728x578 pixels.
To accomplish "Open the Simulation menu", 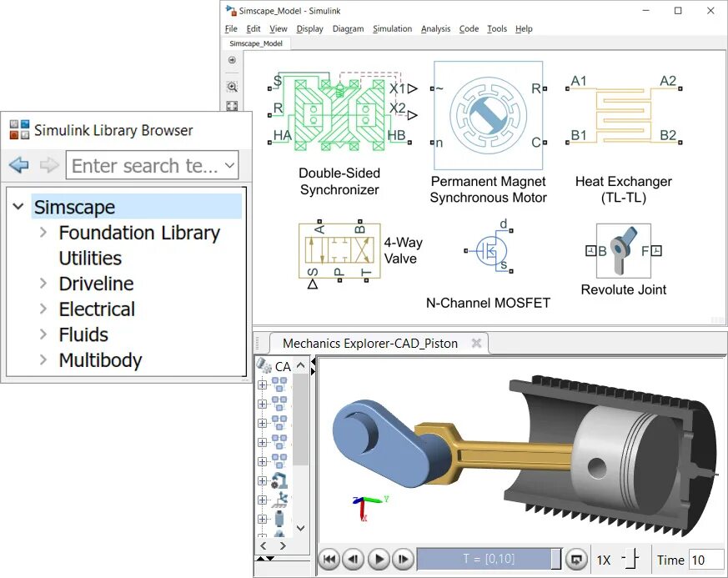I will point(392,29).
